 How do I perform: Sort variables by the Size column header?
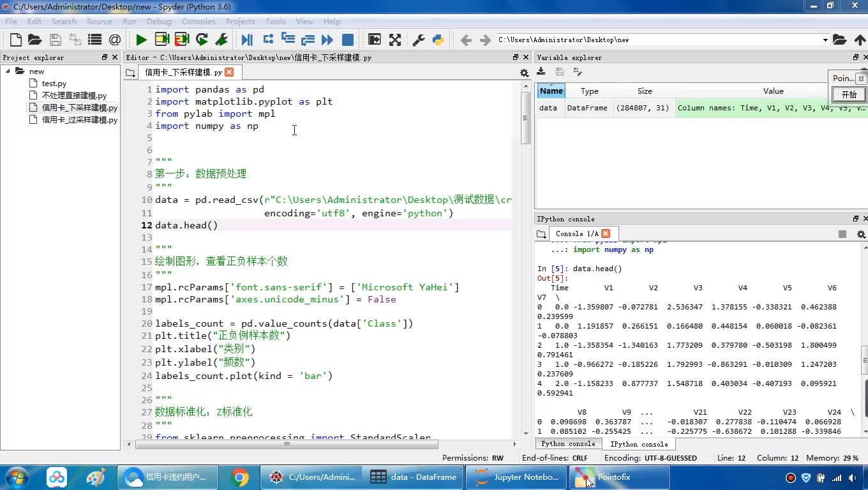[x=645, y=91]
